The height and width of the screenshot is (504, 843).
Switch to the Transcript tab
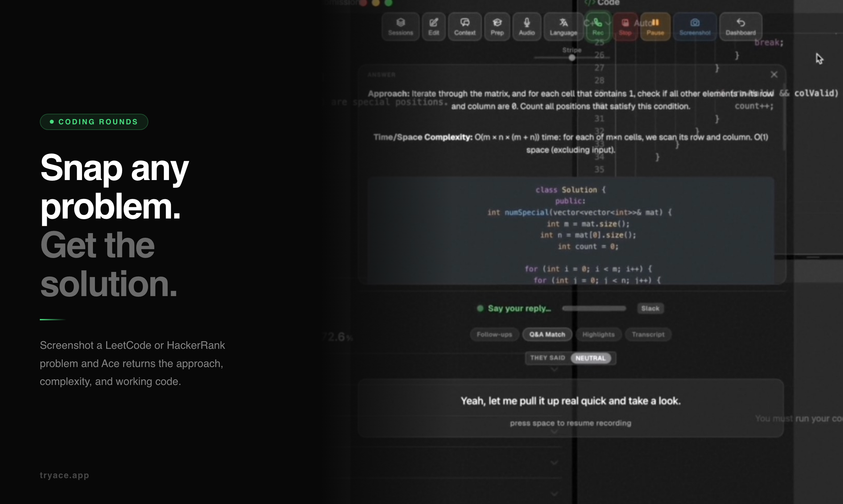[x=648, y=335]
